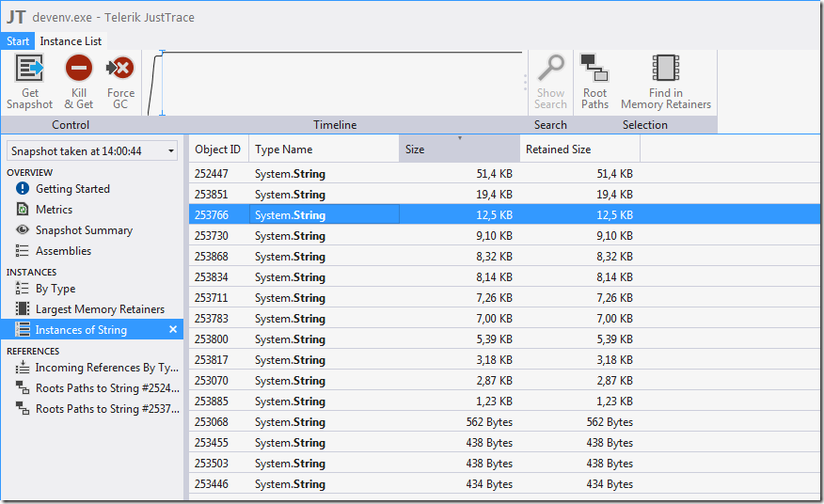Select row with Object ID 253455

504,443
